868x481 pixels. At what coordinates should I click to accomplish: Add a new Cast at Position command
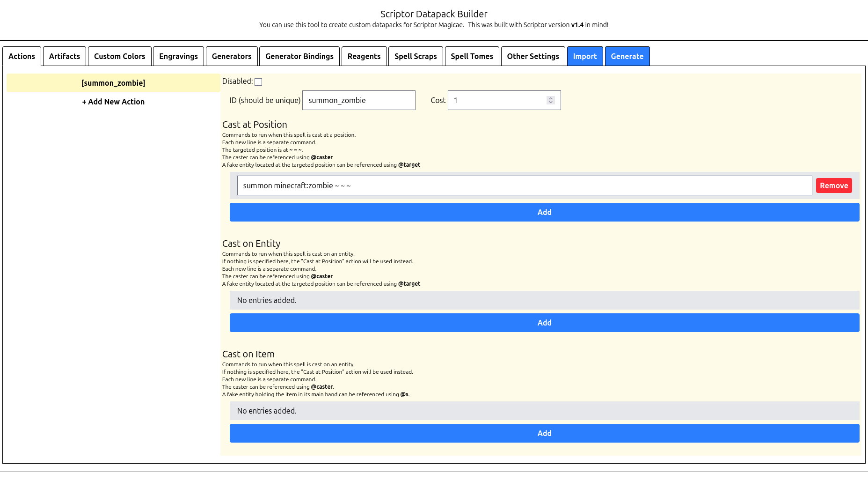pos(544,212)
